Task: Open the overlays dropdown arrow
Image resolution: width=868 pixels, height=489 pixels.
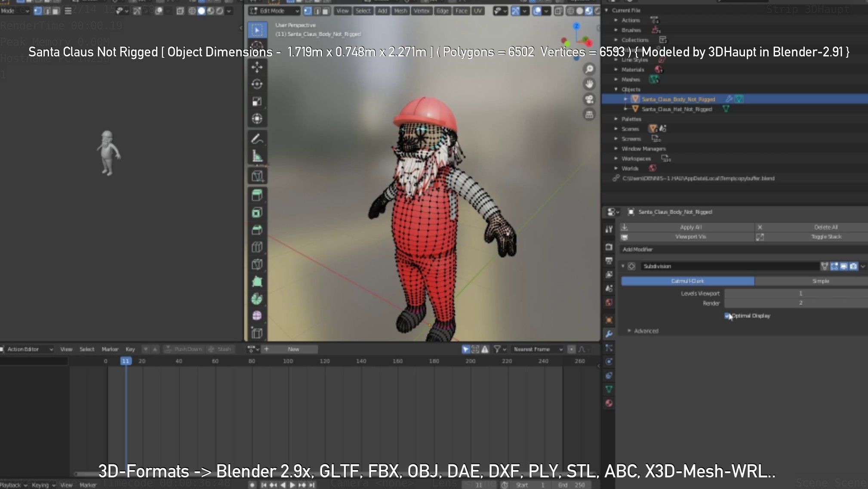Action: coord(546,11)
